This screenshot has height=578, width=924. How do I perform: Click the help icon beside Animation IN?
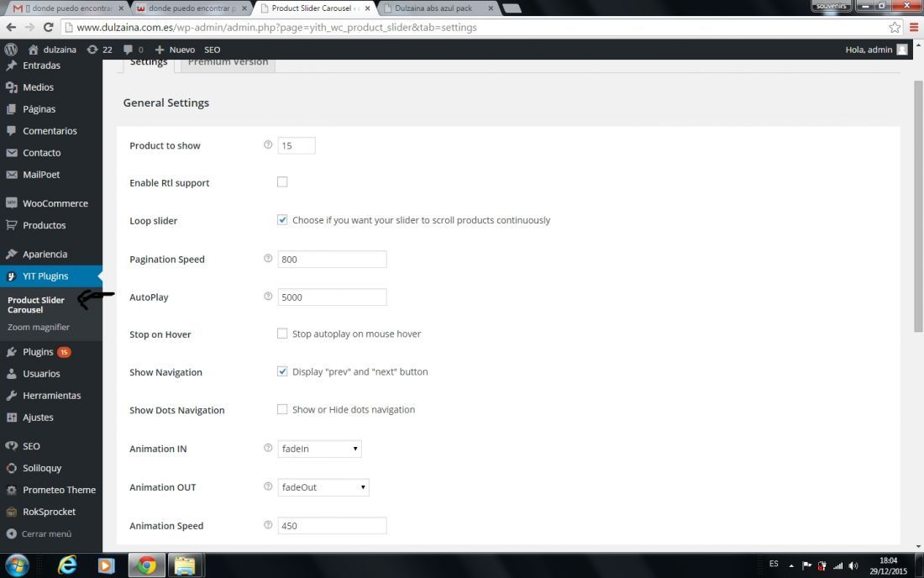click(x=268, y=447)
